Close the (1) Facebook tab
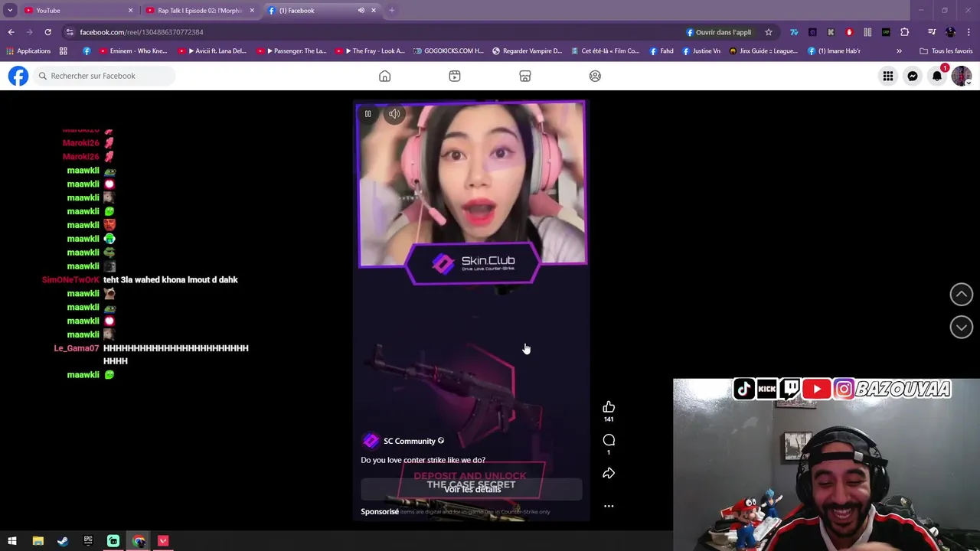The height and width of the screenshot is (551, 980). (x=374, y=10)
